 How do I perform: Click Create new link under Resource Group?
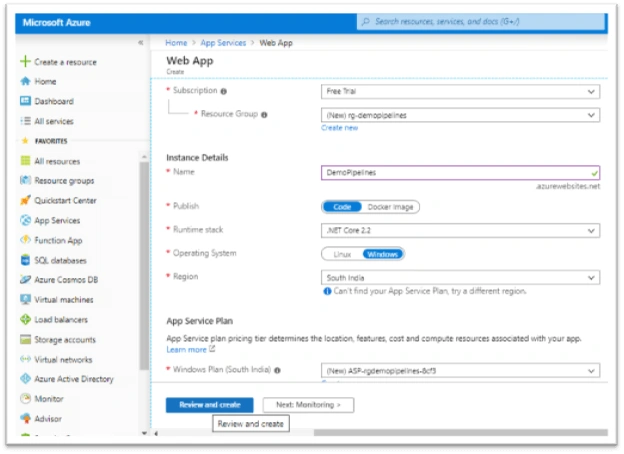click(x=339, y=128)
